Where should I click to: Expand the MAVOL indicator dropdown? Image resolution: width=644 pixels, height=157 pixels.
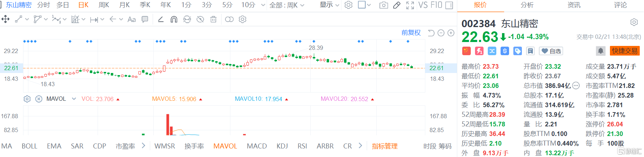74,99
